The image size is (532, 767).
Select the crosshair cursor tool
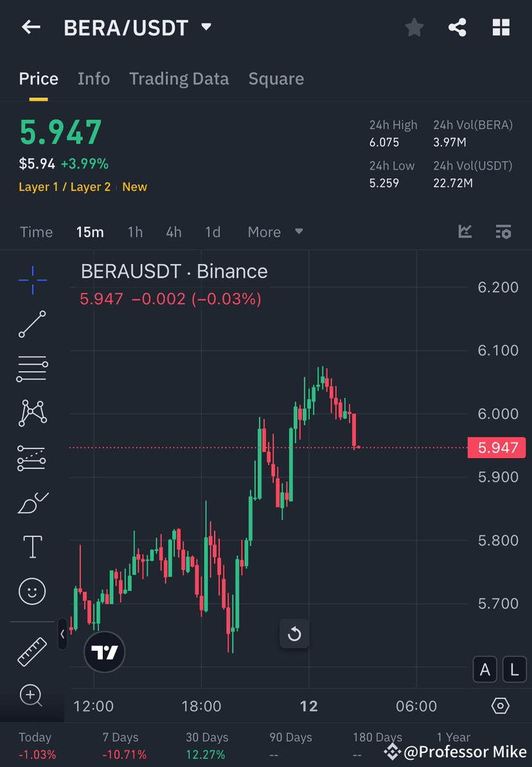(x=33, y=280)
